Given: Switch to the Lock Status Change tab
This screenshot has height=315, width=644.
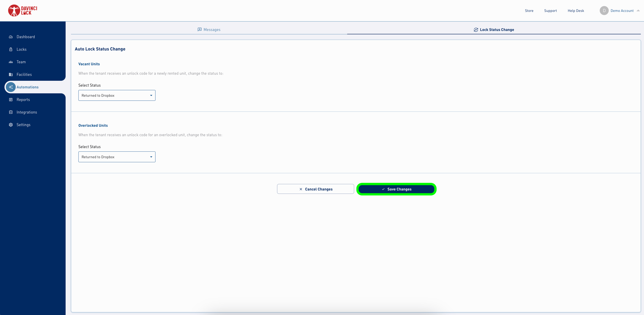Looking at the screenshot, I should 497,30.
